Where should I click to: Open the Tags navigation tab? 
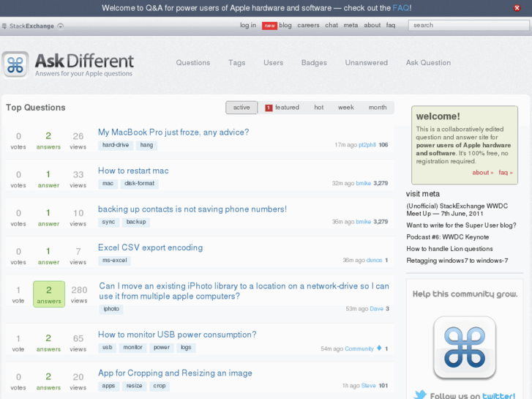pos(236,63)
